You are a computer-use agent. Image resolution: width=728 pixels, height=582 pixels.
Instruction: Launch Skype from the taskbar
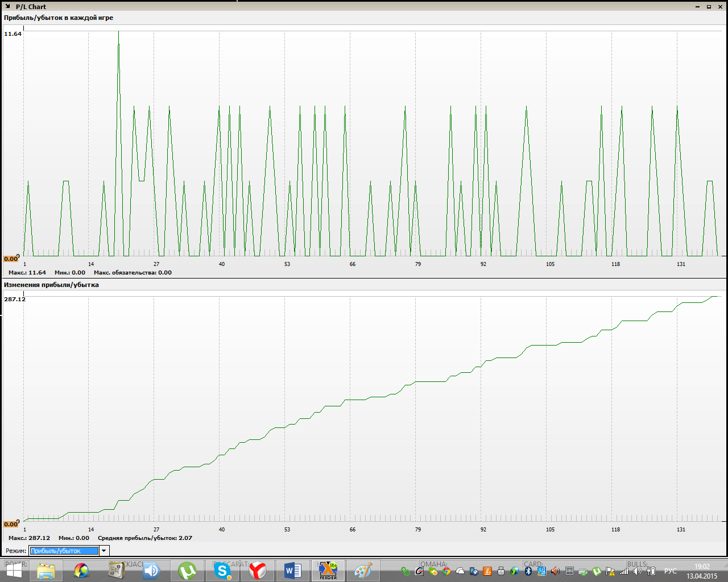coord(223,571)
